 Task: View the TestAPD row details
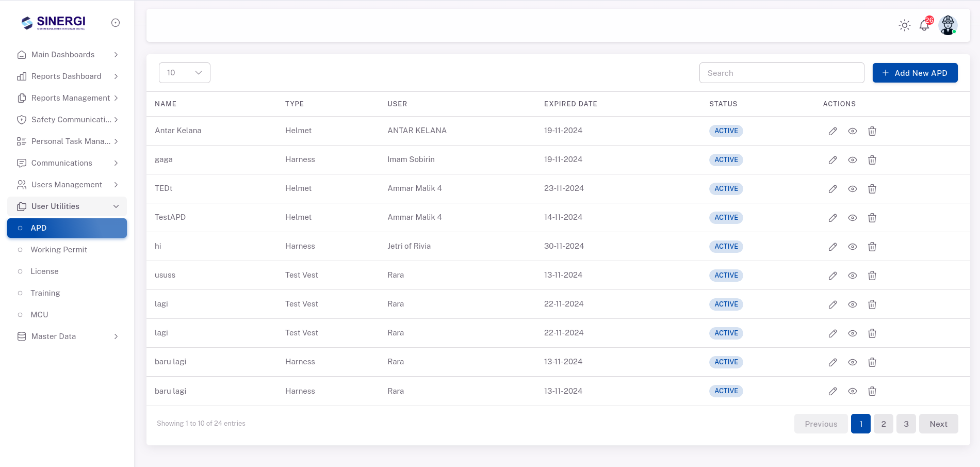click(x=853, y=218)
